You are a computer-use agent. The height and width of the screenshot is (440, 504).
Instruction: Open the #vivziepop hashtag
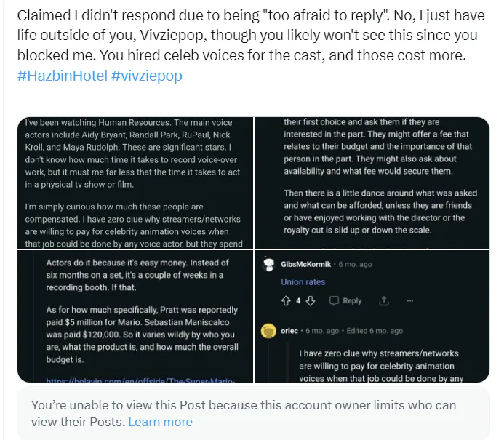coord(146,76)
